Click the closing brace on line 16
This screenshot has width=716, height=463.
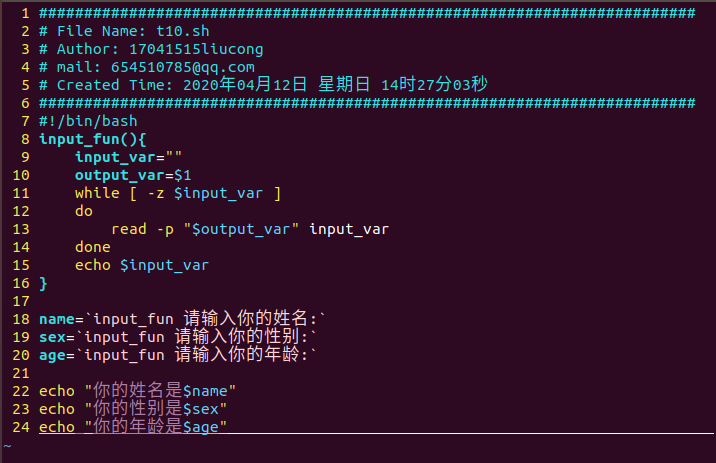click(x=43, y=283)
